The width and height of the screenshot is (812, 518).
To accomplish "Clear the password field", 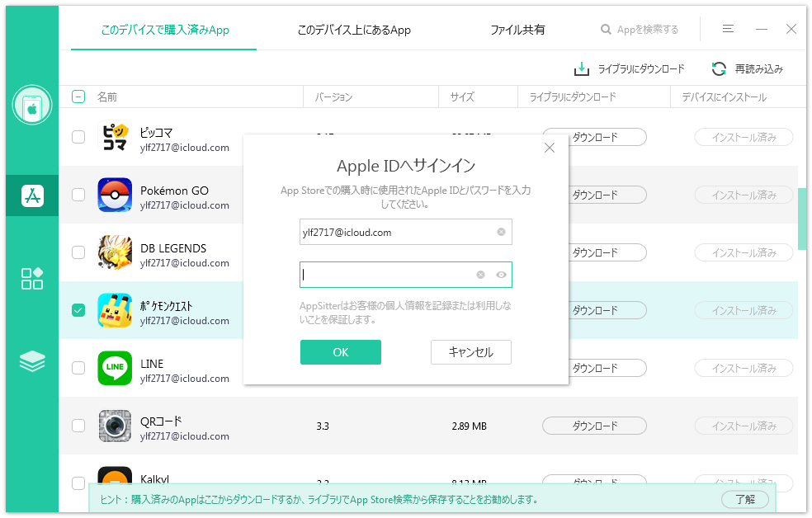I will (x=480, y=275).
